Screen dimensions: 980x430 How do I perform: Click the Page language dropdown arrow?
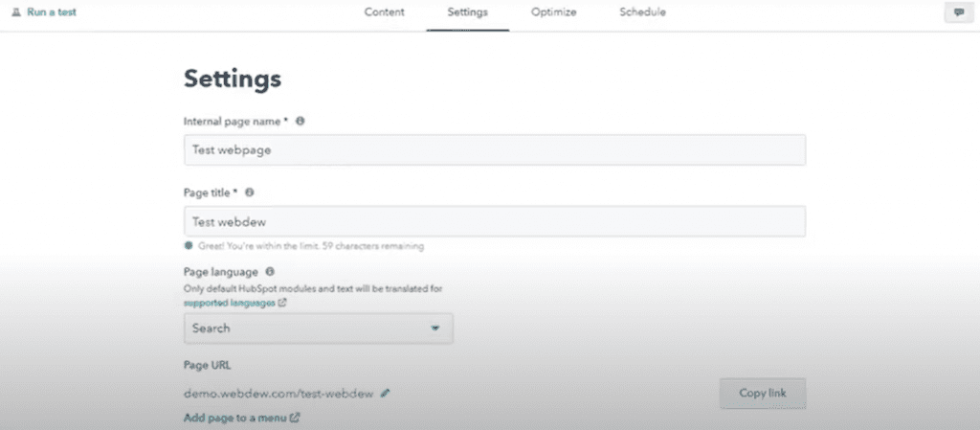coord(435,328)
